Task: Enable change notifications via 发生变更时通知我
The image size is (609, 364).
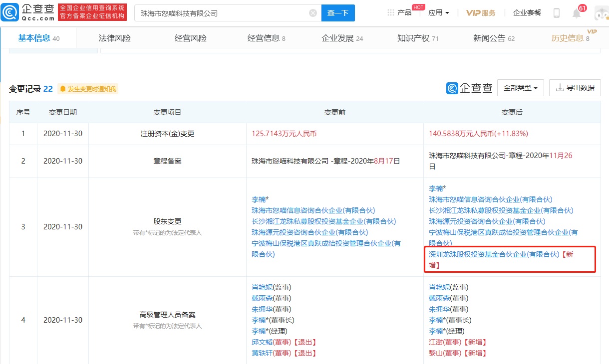Action: point(88,88)
